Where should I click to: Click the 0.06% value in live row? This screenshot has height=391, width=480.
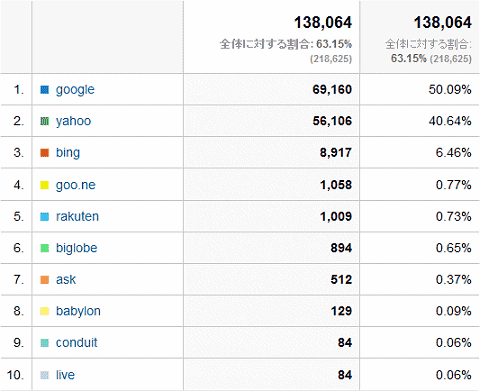coord(453,375)
